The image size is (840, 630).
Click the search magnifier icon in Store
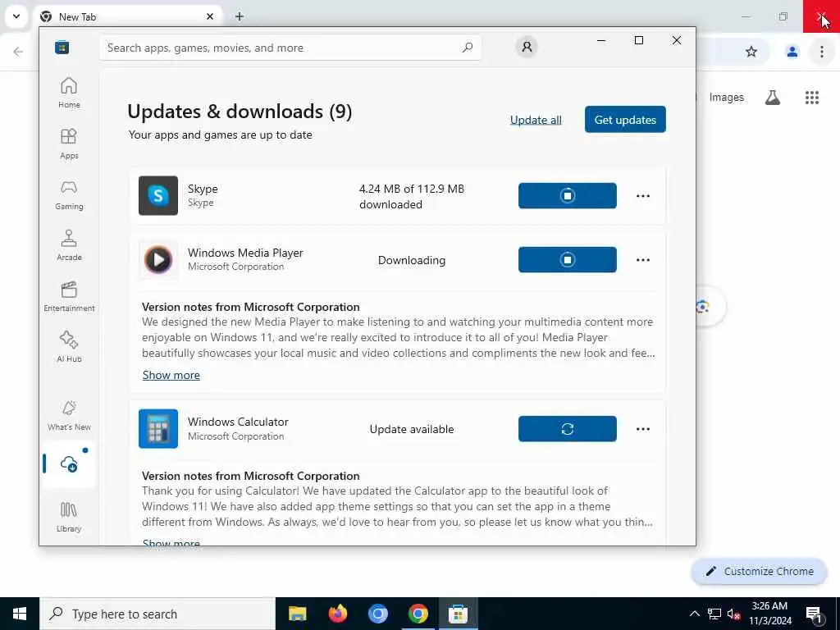[x=468, y=48]
